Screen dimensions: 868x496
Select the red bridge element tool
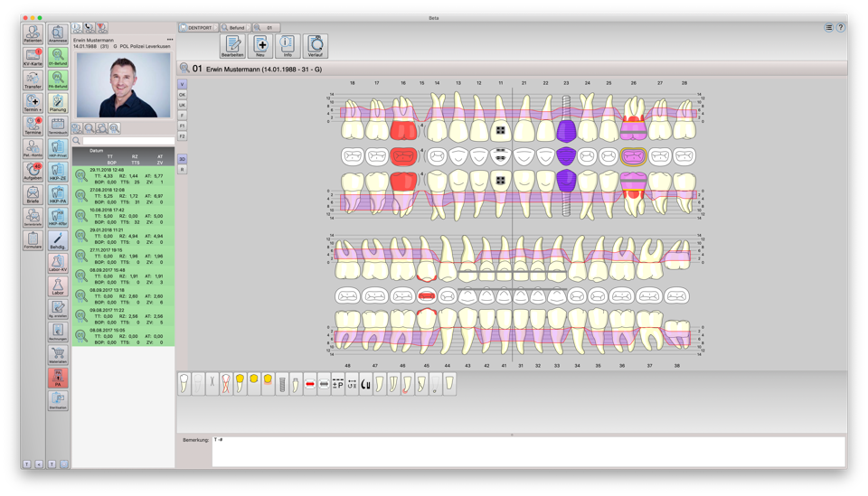coord(309,384)
